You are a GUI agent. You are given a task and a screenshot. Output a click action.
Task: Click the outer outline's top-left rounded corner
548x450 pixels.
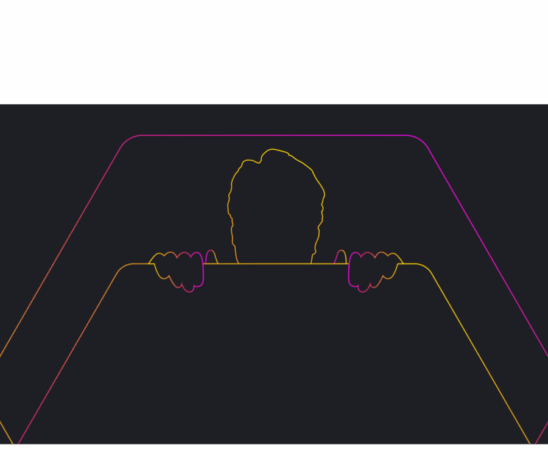click(x=129, y=140)
